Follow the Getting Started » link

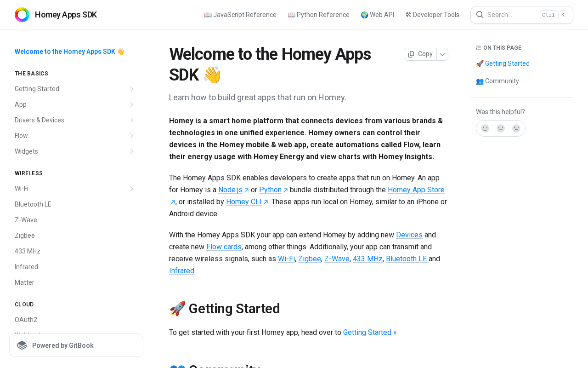coord(370,332)
